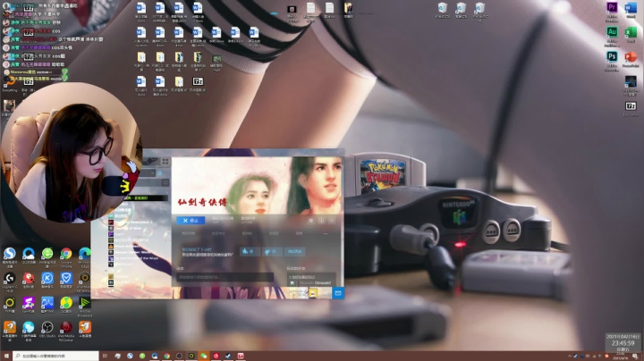Click the taskbar search box
The image size is (644, 361).
pyautogui.click(x=55, y=356)
